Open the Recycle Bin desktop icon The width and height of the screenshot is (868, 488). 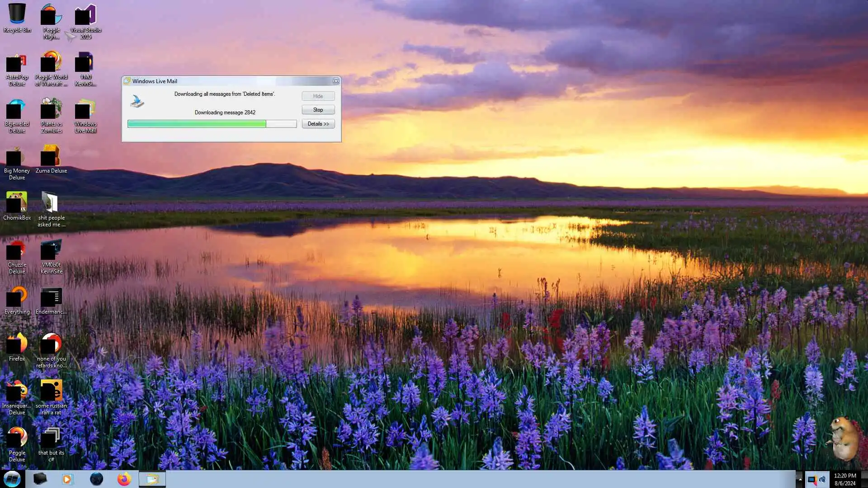17,18
